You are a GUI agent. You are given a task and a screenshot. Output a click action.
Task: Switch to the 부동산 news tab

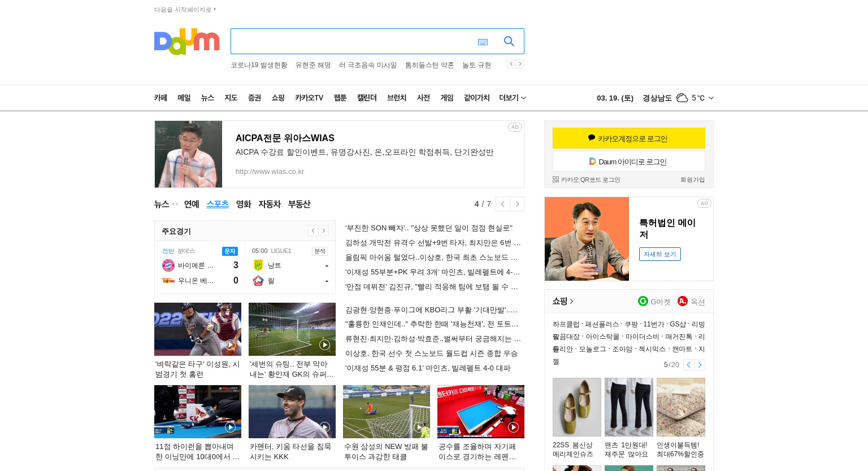[x=299, y=204]
